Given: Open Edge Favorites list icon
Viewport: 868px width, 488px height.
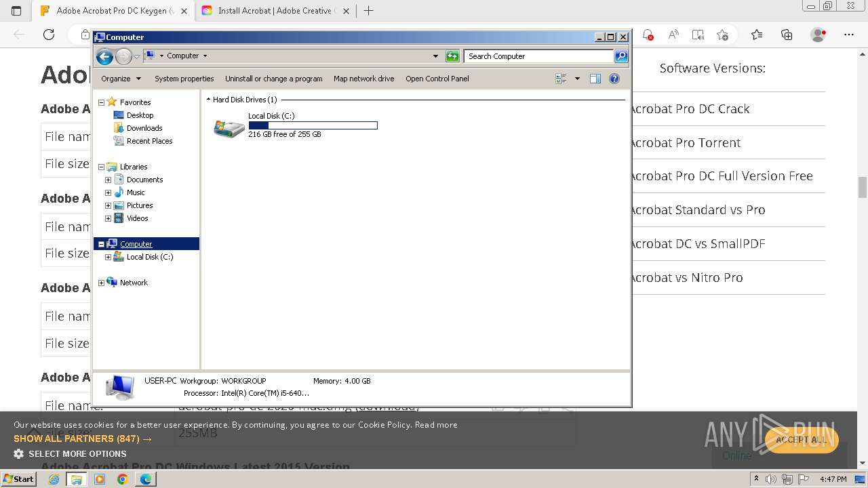Looking at the screenshot, I should [757, 35].
